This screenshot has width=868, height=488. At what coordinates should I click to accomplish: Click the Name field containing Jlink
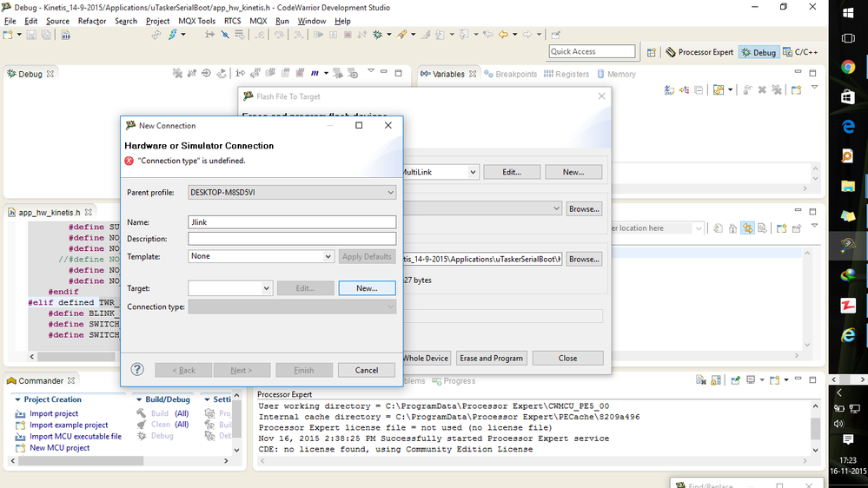point(292,222)
